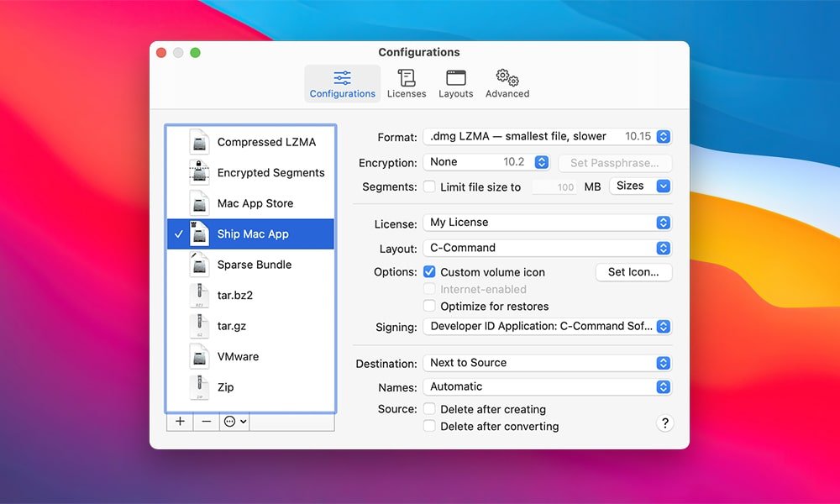Disable the Custom volume icon checkbox
The height and width of the screenshot is (504, 840).
(x=429, y=272)
